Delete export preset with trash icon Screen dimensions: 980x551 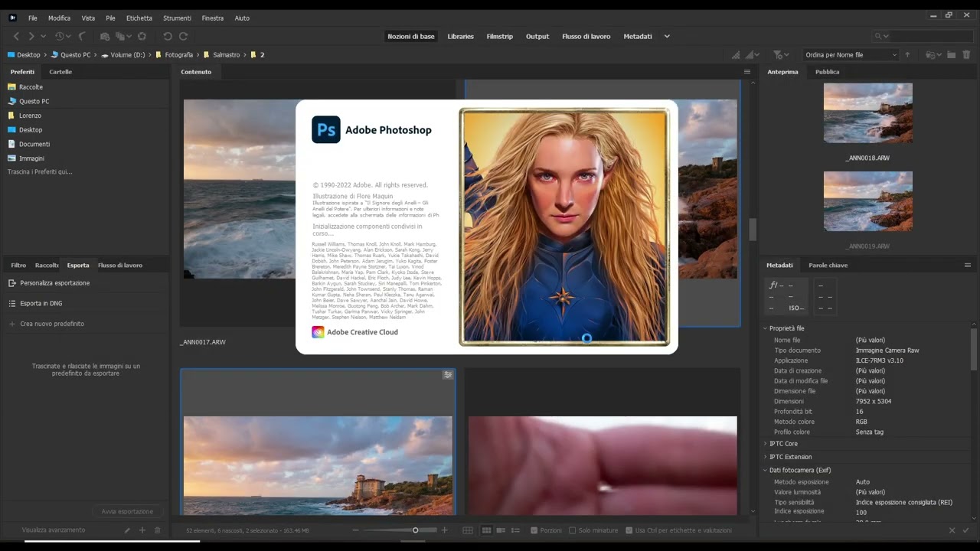pyautogui.click(x=158, y=530)
